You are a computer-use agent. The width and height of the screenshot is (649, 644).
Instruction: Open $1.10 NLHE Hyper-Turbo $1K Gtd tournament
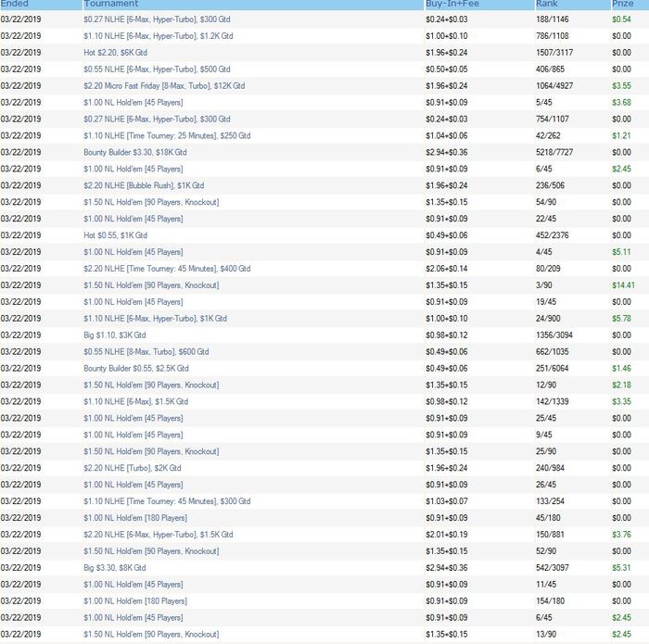155,319
